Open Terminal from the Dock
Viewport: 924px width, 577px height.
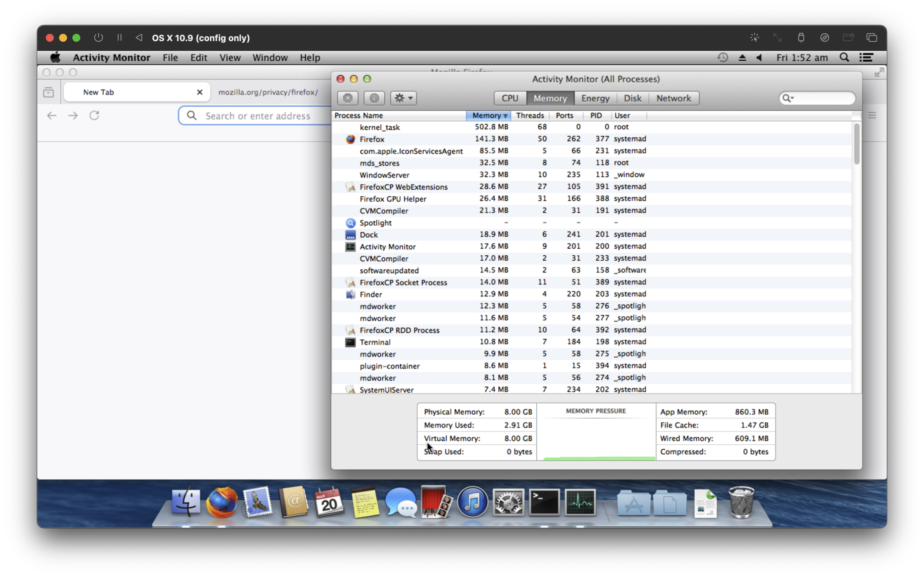tap(544, 502)
